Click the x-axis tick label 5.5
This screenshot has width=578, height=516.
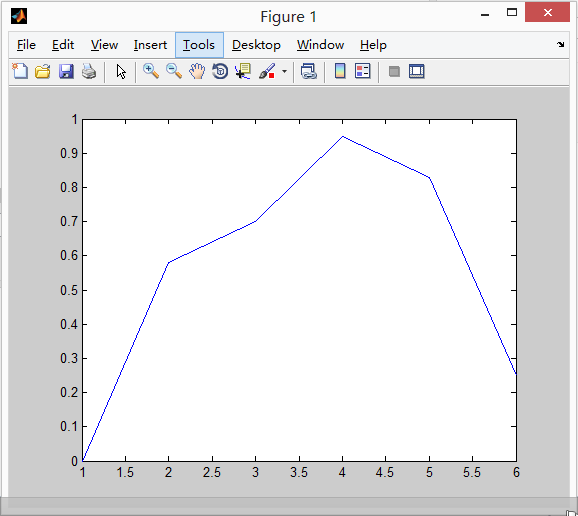[x=472, y=473]
